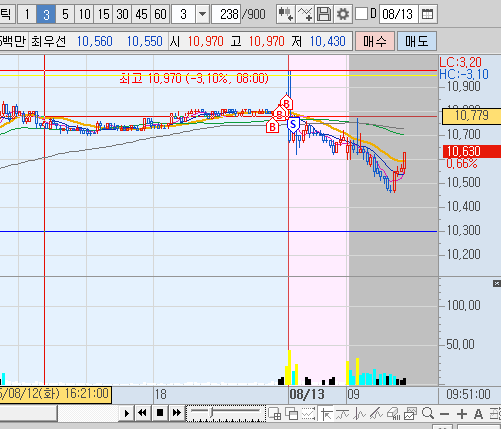Image resolution: width=501 pixels, height=429 pixels.
Task: Click the 10,560 price value
Action: tap(95, 41)
